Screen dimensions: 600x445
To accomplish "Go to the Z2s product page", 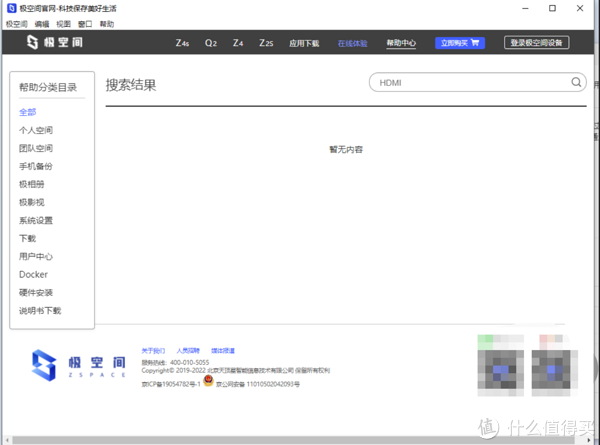I will (x=266, y=43).
